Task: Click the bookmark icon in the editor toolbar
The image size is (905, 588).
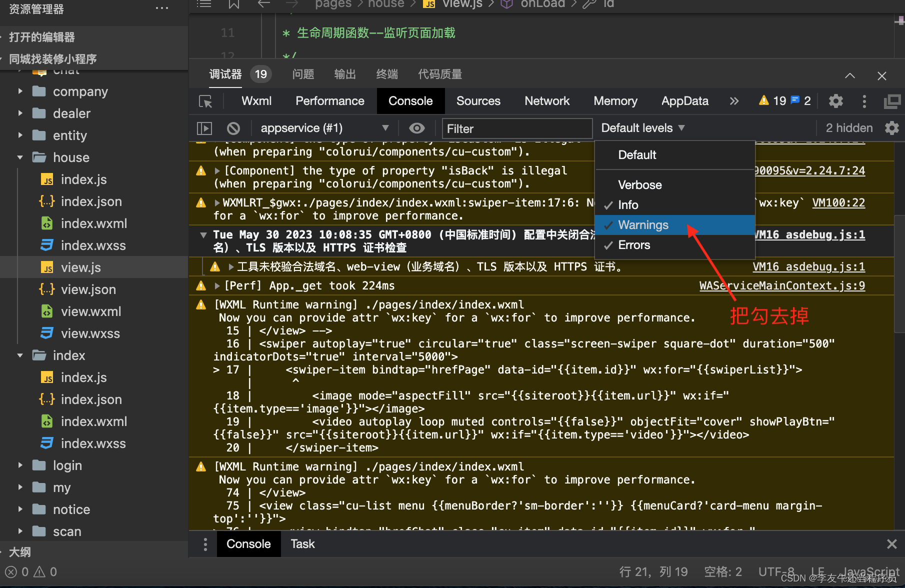Action: [x=234, y=4]
